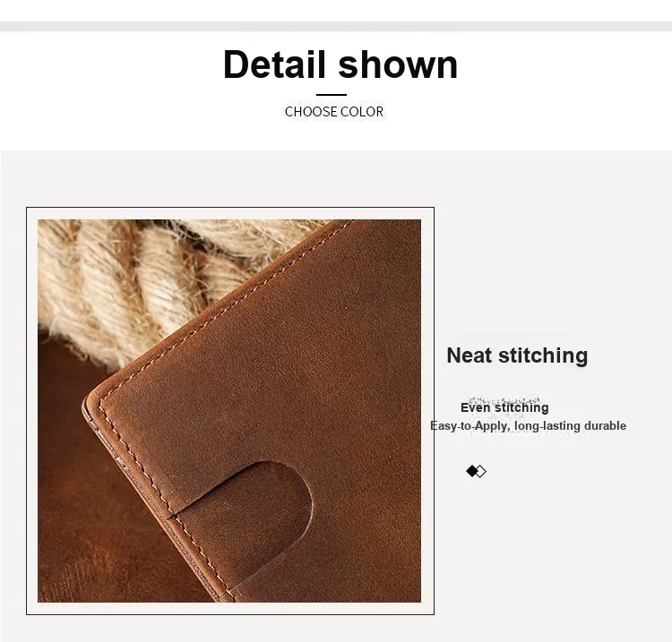Click the "Neat stitching" title
The image size is (672, 642).
click(x=517, y=355)
